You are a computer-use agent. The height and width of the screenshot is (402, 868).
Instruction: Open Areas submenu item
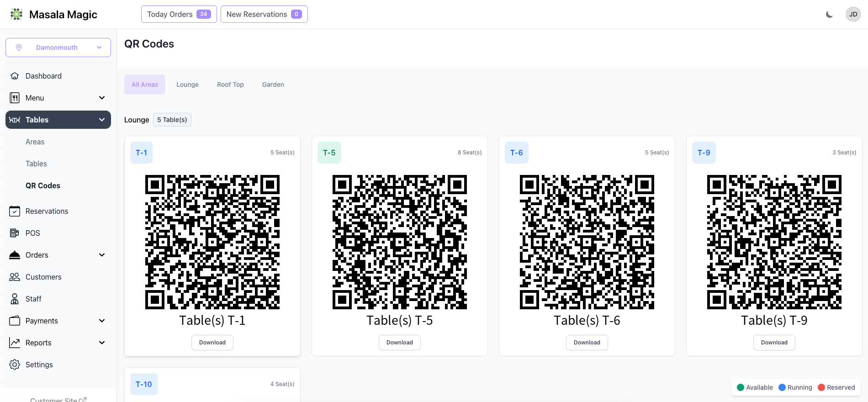click(35, 142)
